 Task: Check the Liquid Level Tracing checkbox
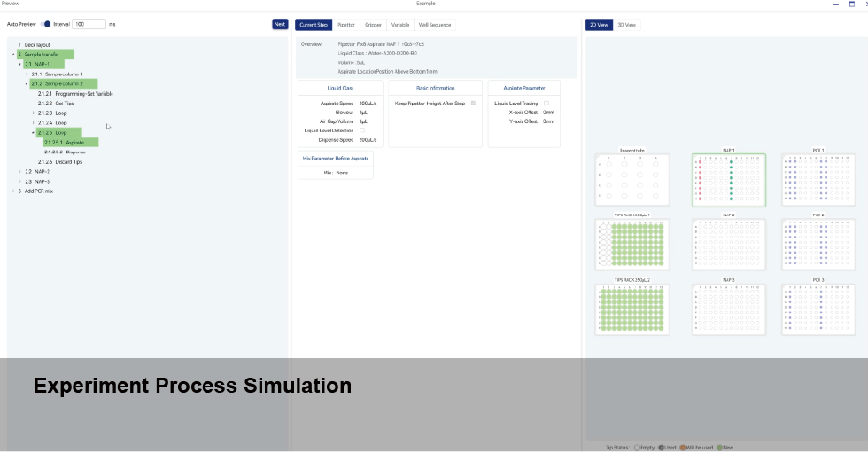click(x=546, y=104)
